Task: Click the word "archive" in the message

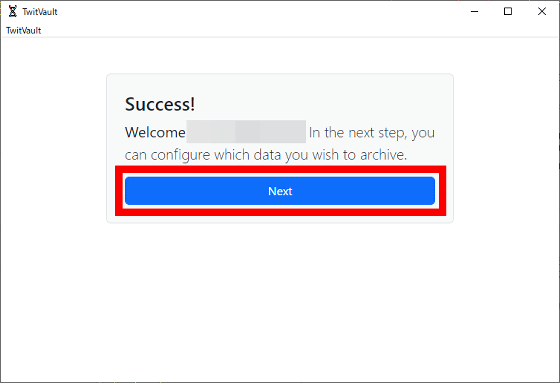Action: point(383,155)
